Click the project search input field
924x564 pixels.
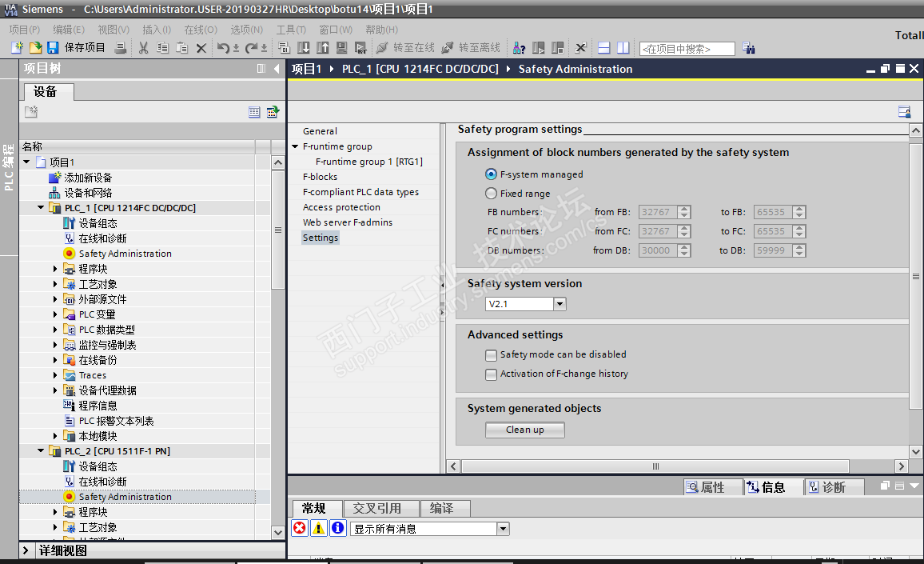[687, 48]
